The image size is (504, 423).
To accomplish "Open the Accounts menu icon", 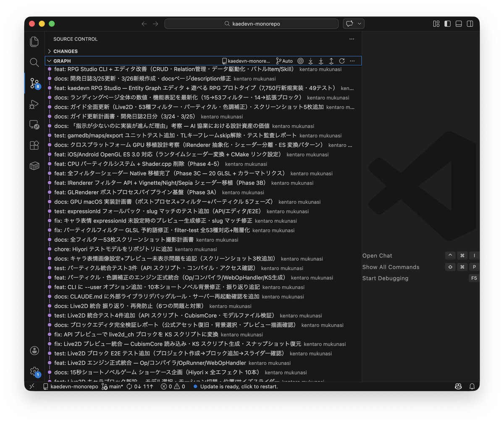I will (x=34, y=350).
